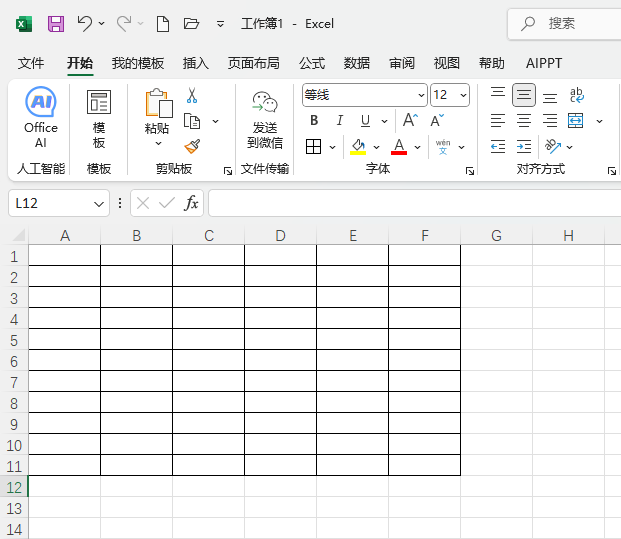Switch to 数据 Data tab

356,63
